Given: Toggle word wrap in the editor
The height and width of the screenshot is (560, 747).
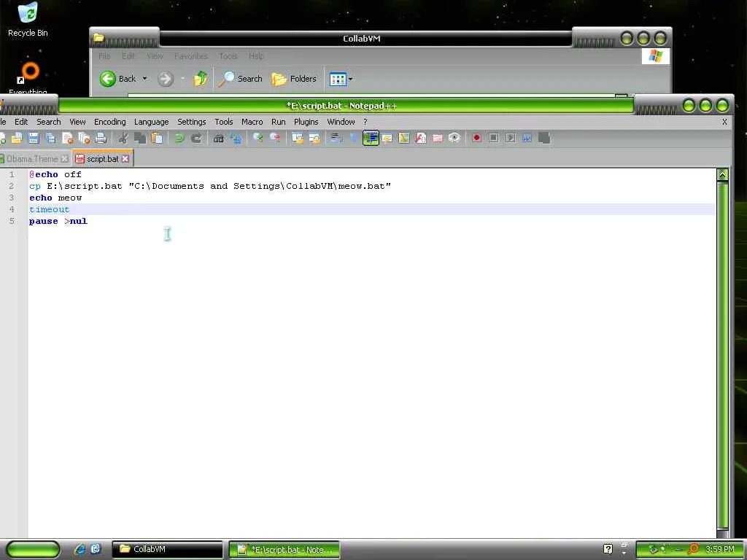Looking at the screenshot, I should 337,138.
